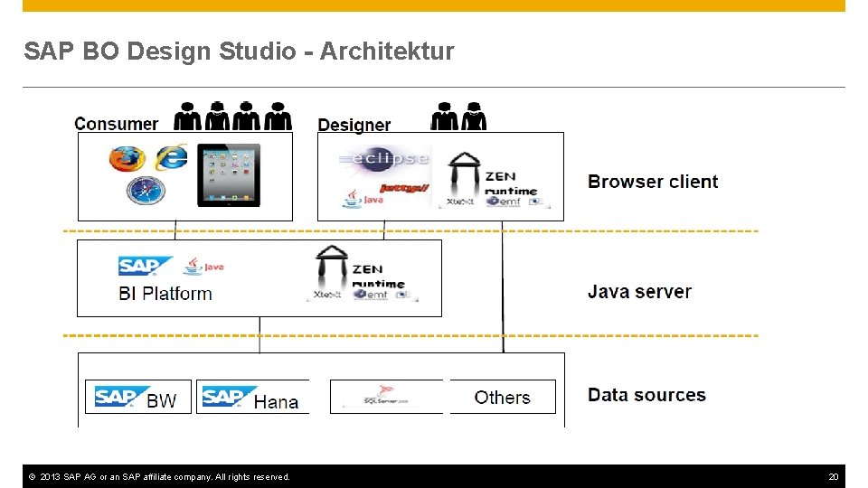This screenshot has height=488, width=868.
Task: Click the slide page number 20
Action: [x=833, y=476]
